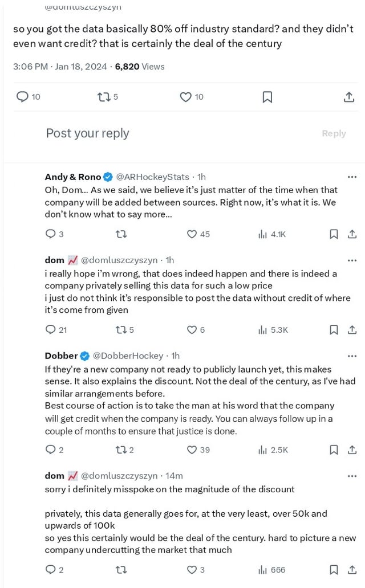Open the @DobberHockey profile handle
This screenshot has height=588, width=365.
coord(128,356)
